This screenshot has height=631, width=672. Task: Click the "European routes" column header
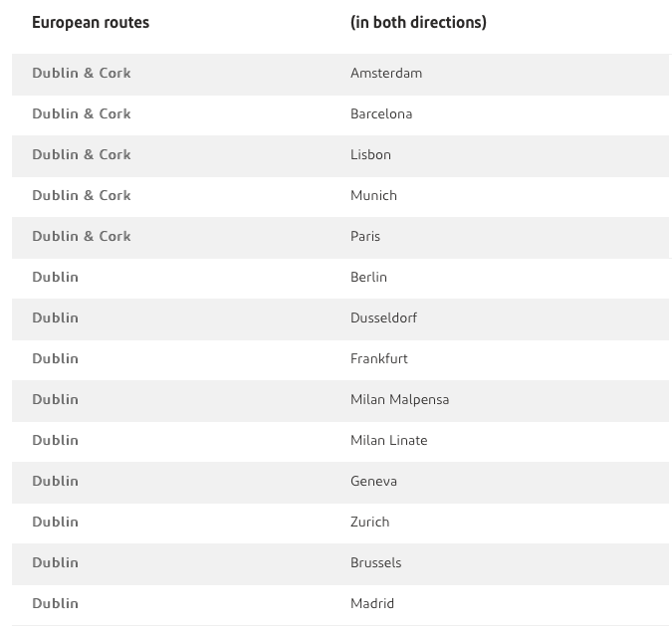point(91,23)
